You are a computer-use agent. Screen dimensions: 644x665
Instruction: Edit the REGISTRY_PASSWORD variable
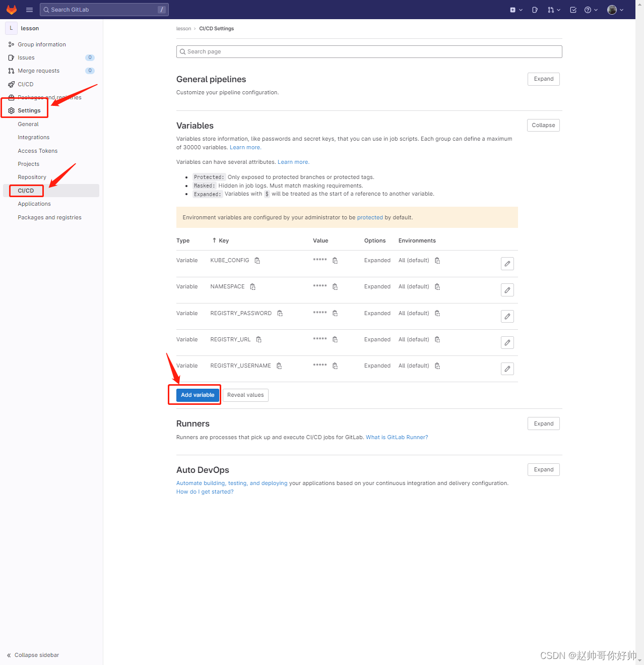pyautogui.click(x=507, y=316)
